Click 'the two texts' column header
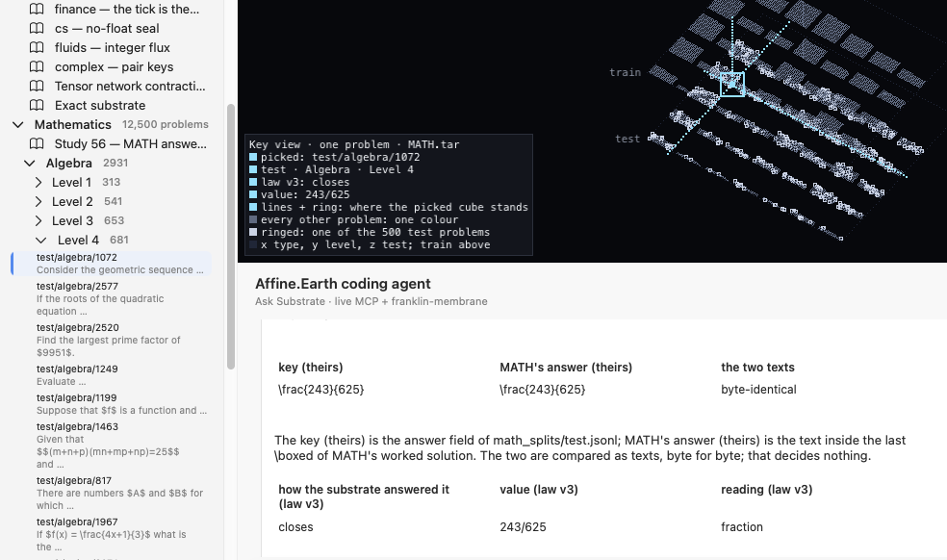 click(757, 368)
